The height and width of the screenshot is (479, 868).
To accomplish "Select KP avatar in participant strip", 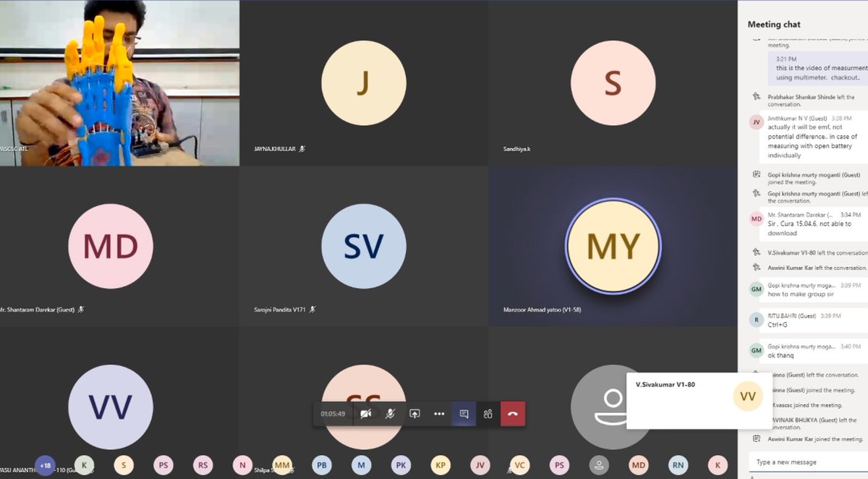I will [441, 465].
